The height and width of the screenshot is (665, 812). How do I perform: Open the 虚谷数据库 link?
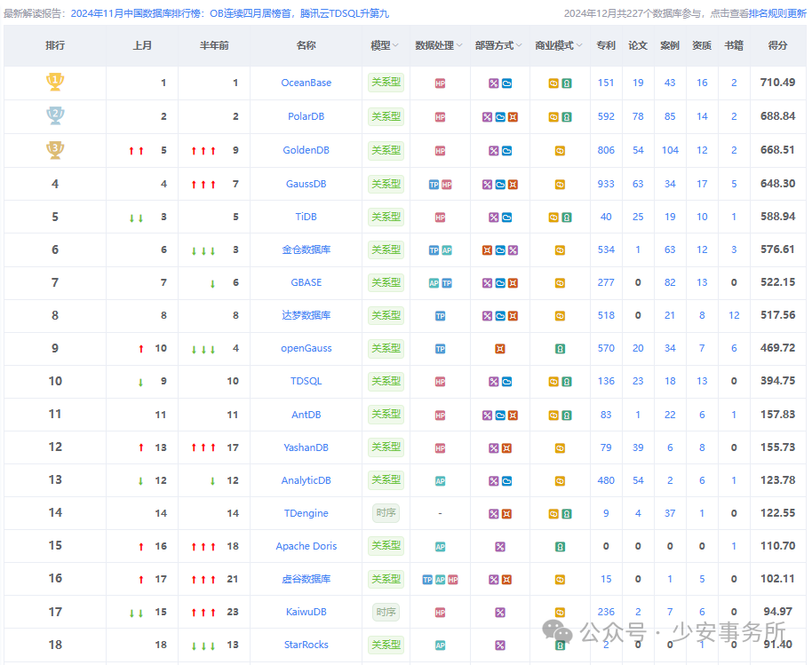tap(306, 579)
